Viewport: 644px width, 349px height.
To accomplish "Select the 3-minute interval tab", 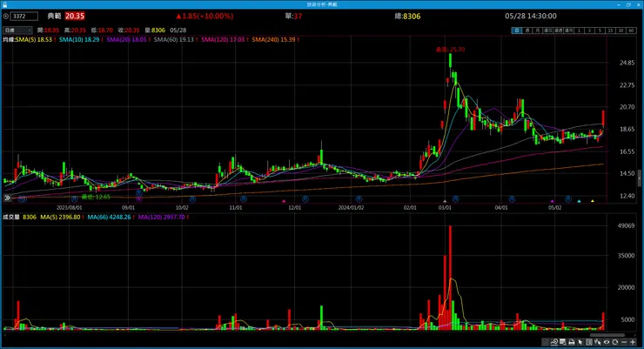I will click(x=589, y=30).
